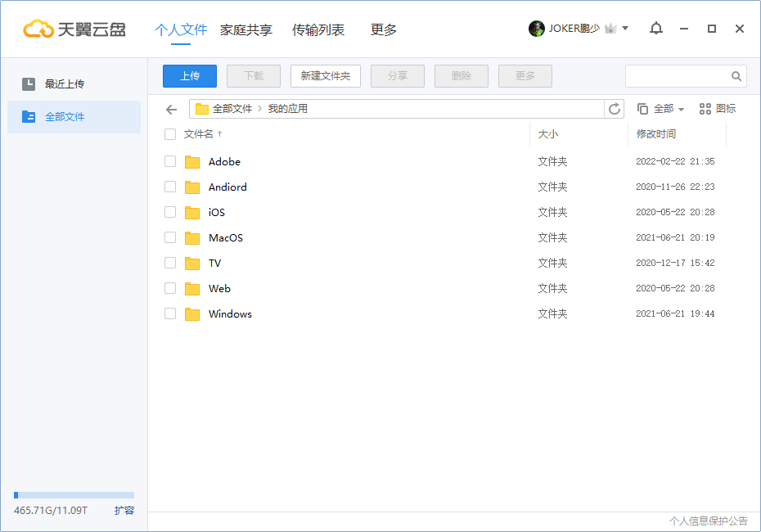
Task: Click the Windows folder icon
Action: tap(192, 314)
